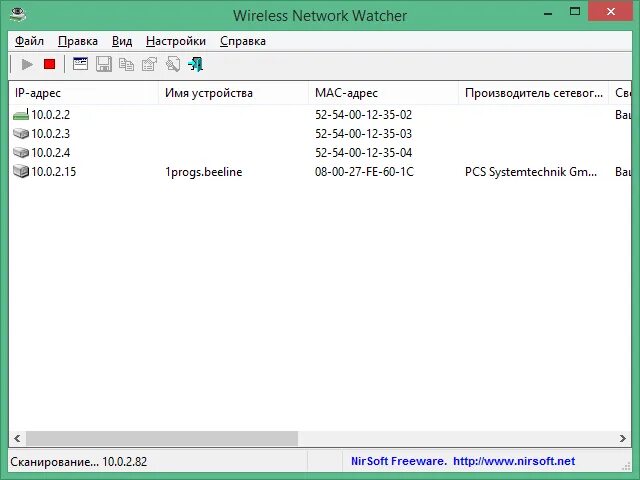Screen dimensions: 640x480
Task: Click the Wireless Network Watcher title bar icon
Action: click(x=18, y=14)
